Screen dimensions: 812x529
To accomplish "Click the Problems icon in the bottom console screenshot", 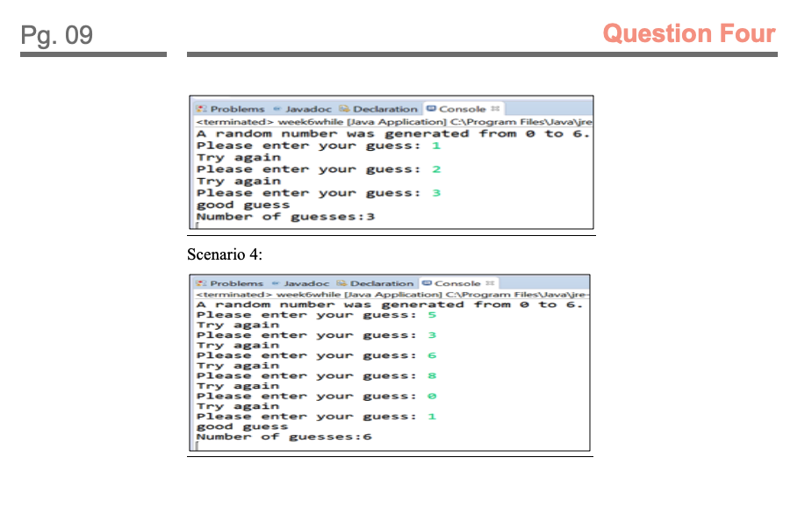I will [201, 283].
